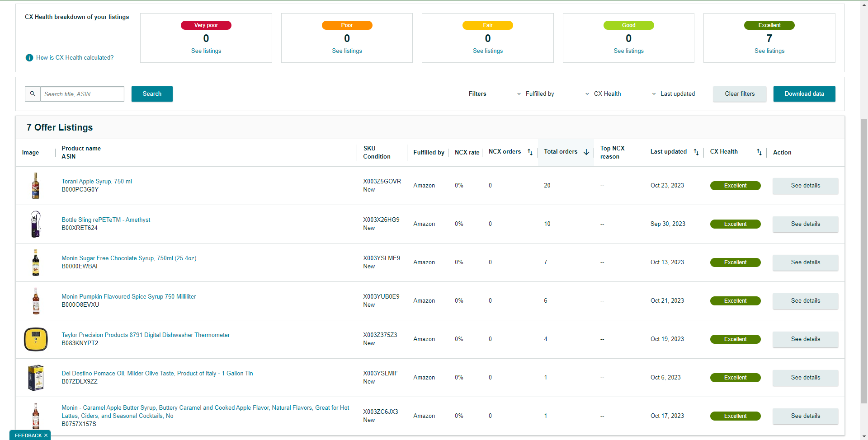Open Del Destino Pomace Oil link
The width and height of the screenshot is (868, 440).
157,374
